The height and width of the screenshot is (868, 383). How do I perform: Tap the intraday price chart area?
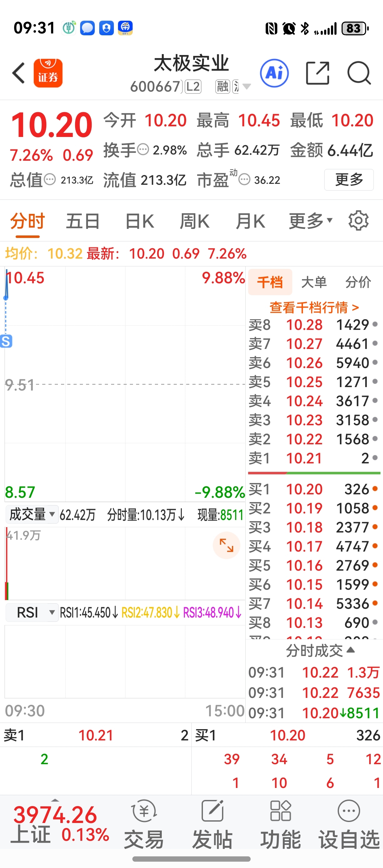pos(125,384)
